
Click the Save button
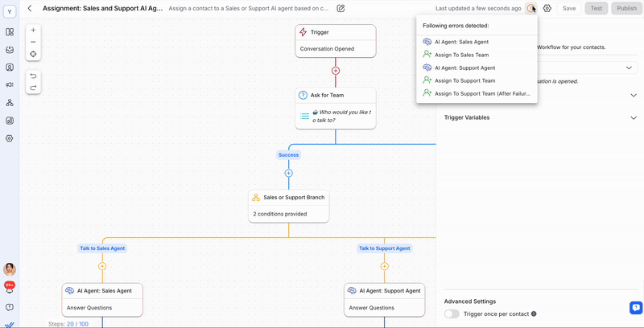point(569,8)
